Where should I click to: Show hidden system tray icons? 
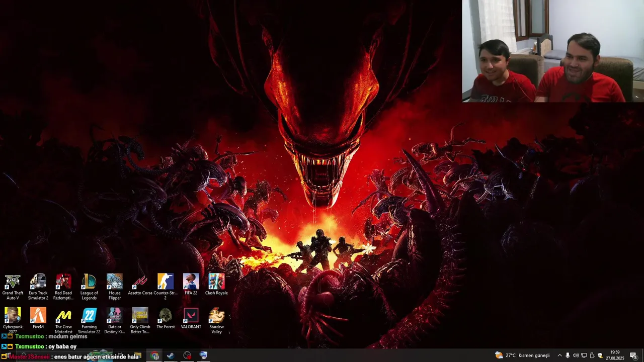click(559, 355)
